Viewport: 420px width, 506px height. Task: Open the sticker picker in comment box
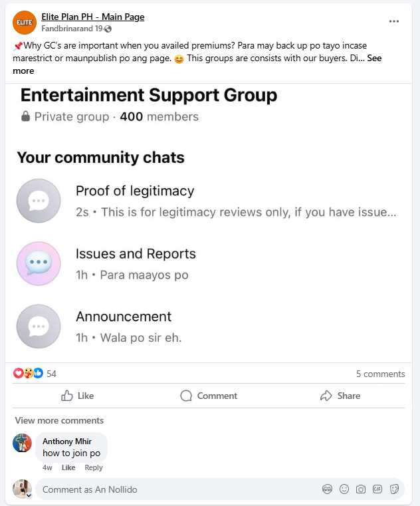394,489
